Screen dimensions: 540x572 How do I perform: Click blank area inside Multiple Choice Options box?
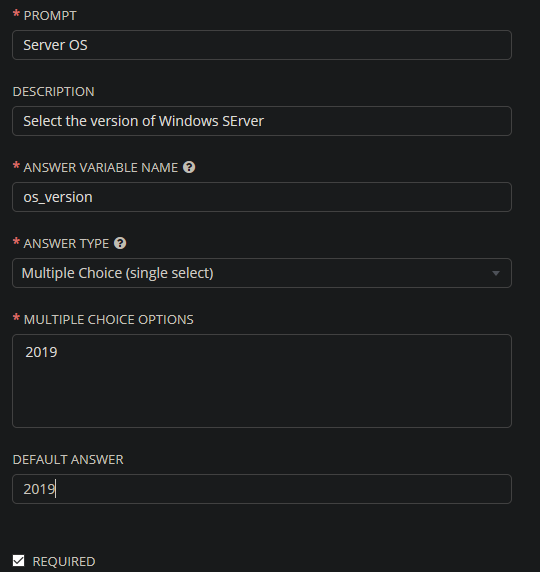tap(262, 394)
